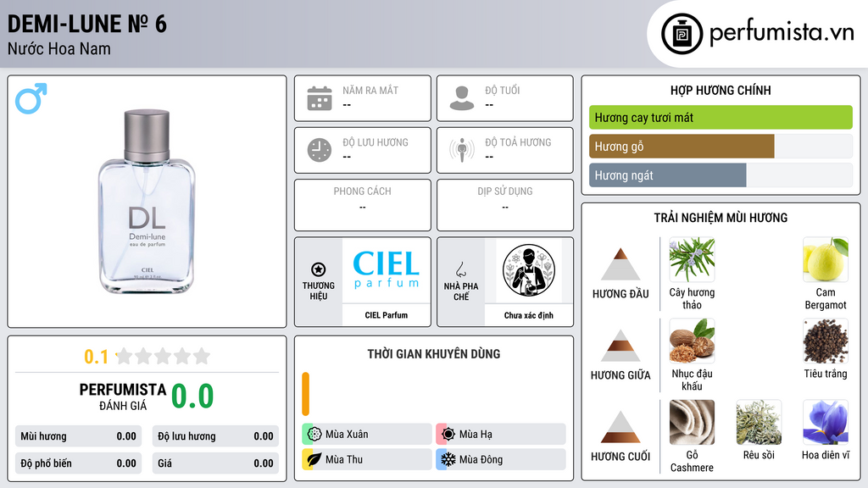Click the PERFUMISTA đánh giá label
This screenshot has height=488, width=868.
[x=123, y=396]
